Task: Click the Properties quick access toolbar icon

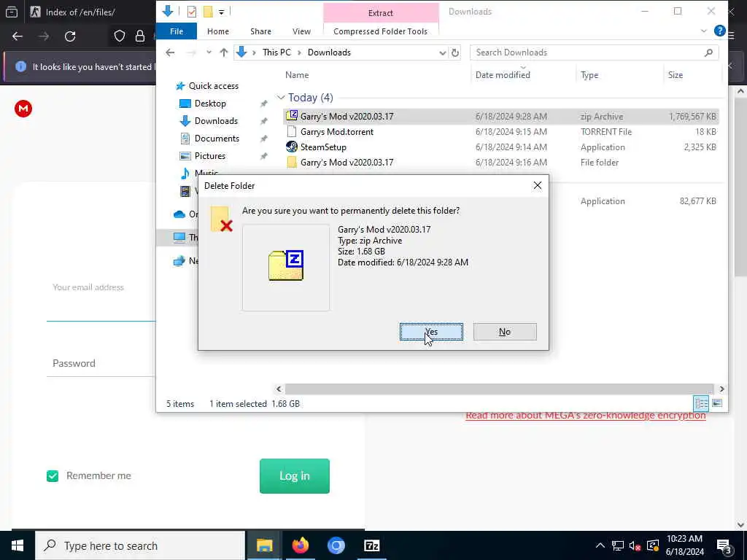Action: (x=192, y=12)
